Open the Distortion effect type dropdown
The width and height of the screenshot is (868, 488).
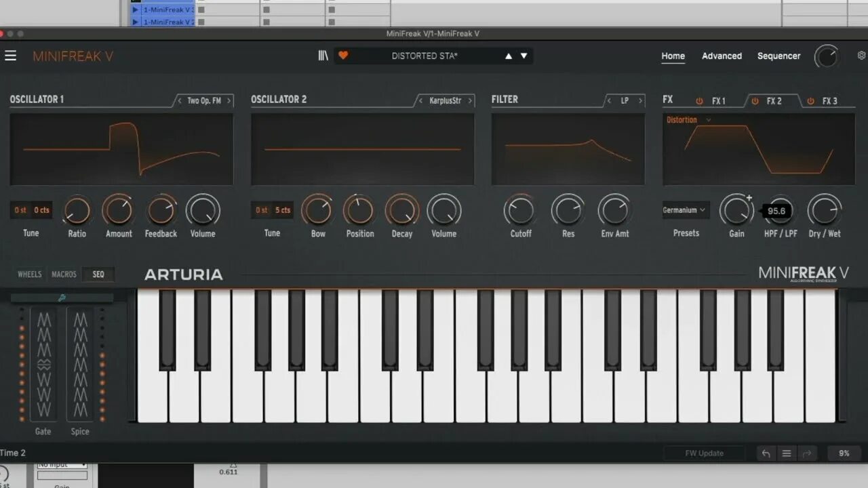(x=688, y=120)
